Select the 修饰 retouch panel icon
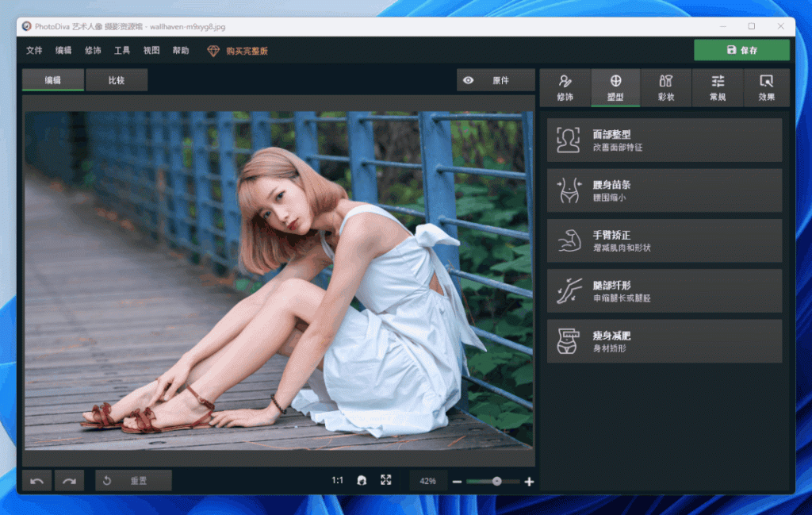812x515 pixels. coord(565,87)
